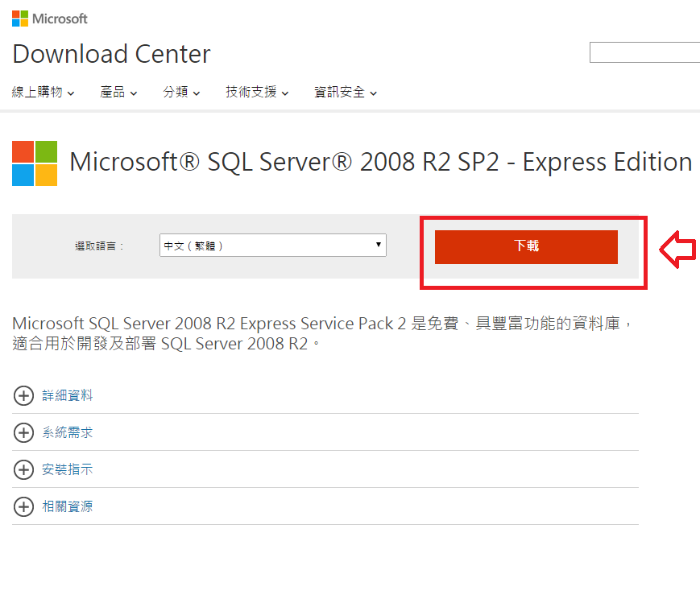Open the 產品 navigation menu
This screenshot has width=700, height=603.
pos(118,93)
